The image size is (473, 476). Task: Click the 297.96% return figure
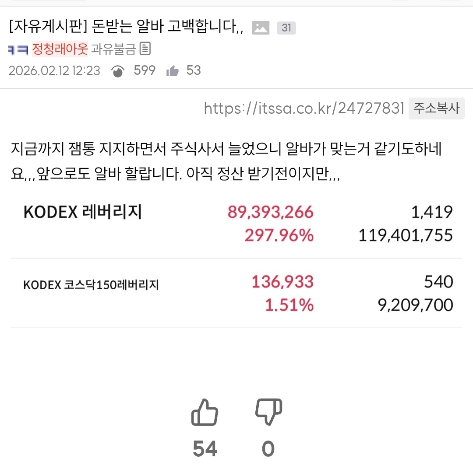click(279, 236)
